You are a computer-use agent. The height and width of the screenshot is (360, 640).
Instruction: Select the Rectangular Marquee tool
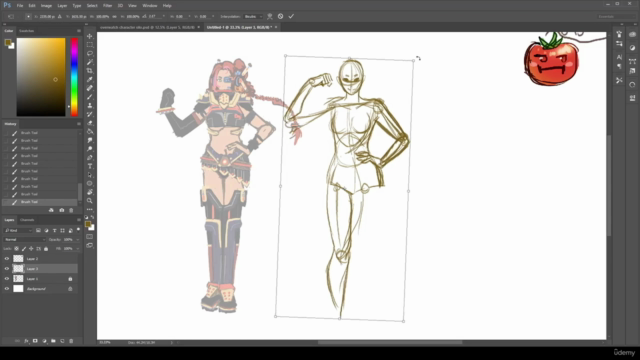pyautogui.click(x=90, y=44)
